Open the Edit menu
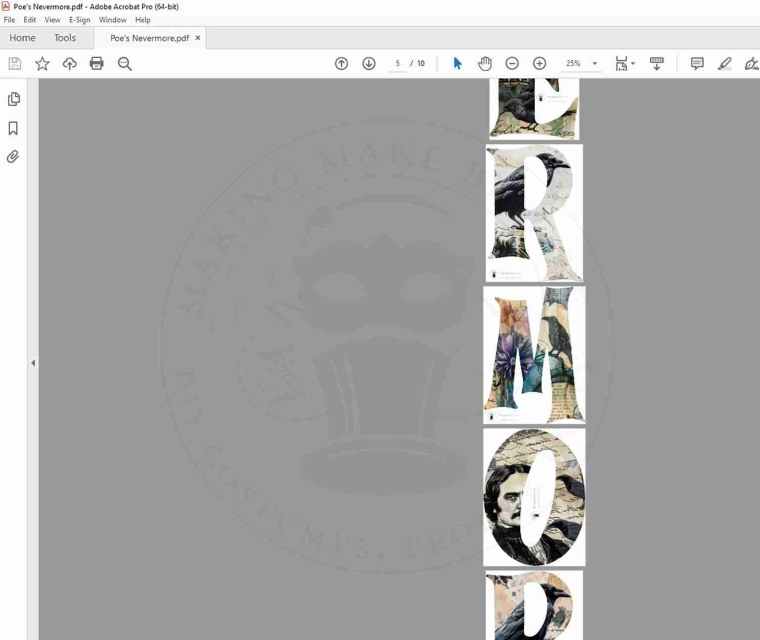760x640 pixels. point(30,20)
